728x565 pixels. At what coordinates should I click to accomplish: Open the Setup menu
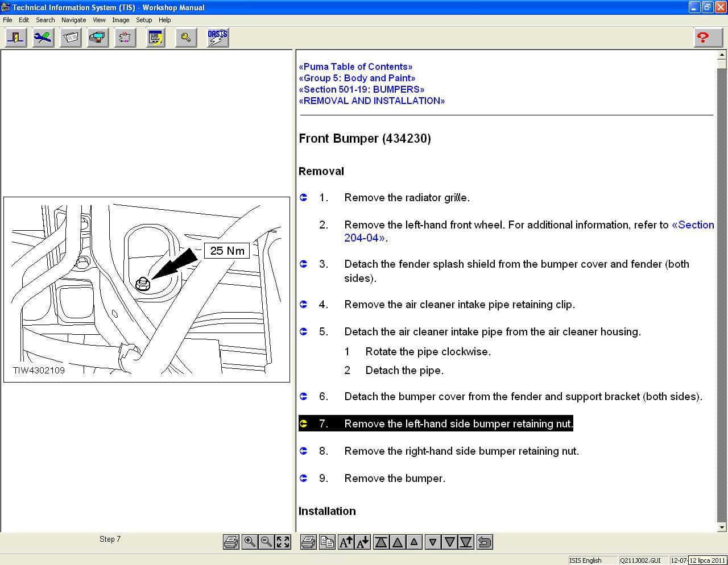[x=144, y=20]
